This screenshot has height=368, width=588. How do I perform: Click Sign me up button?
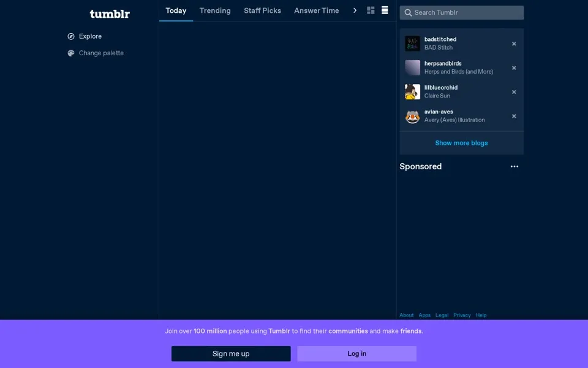[231, 353]
